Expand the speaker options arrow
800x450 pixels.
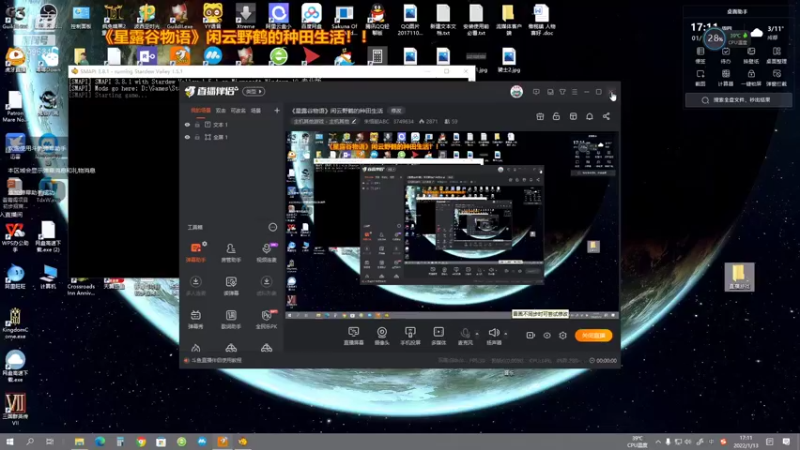click(x=506, y=334)
